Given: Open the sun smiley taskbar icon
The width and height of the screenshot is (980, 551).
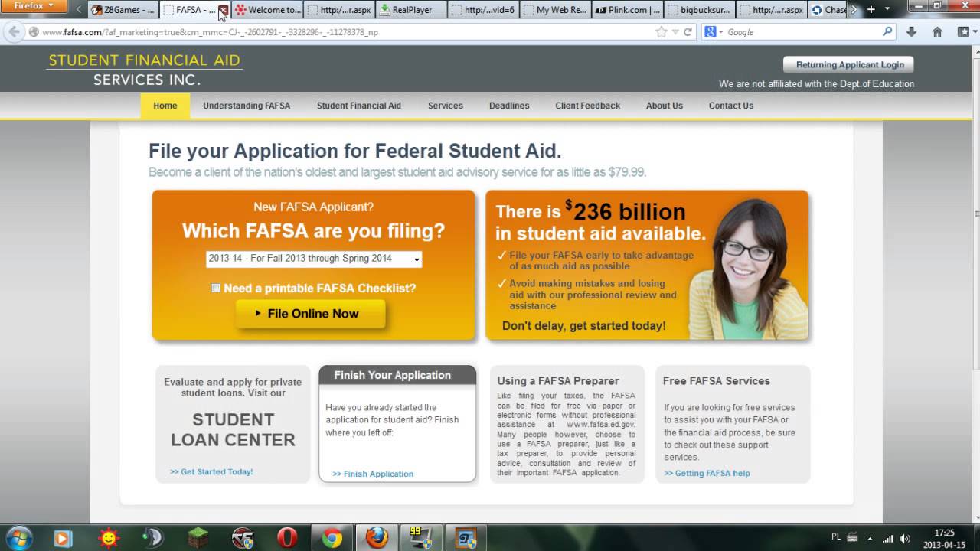Looking at the screenshot, I should (109, 539).
